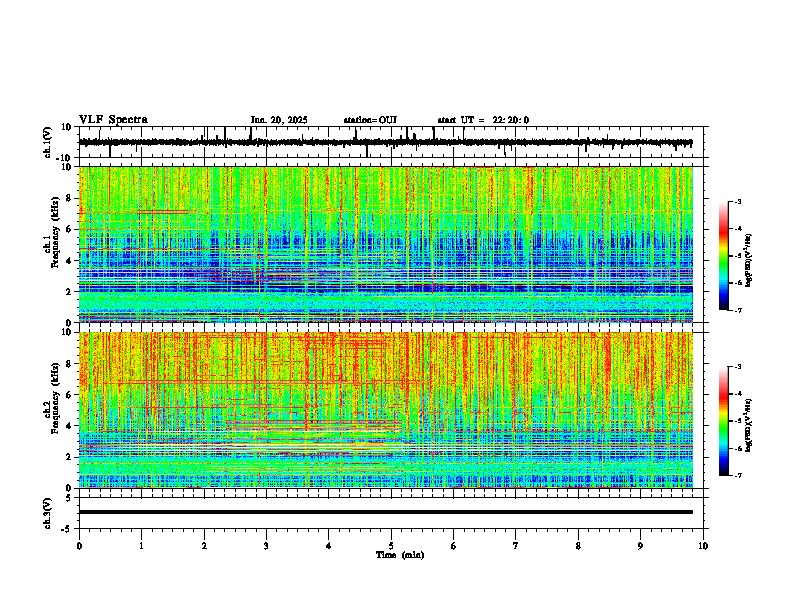Click the date 'Jan. 20, 2025' label
The width and height of the screenshot is (792, 612).
tap(279, 120)
